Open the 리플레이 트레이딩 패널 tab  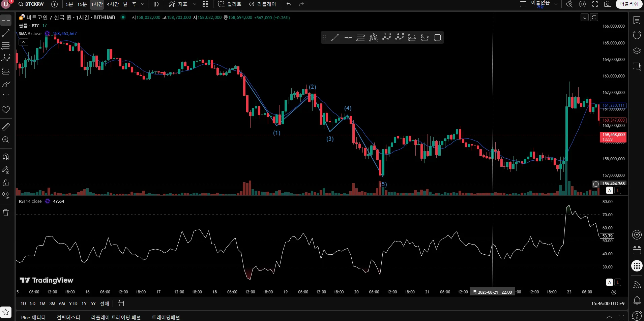[x=116, y=317]
